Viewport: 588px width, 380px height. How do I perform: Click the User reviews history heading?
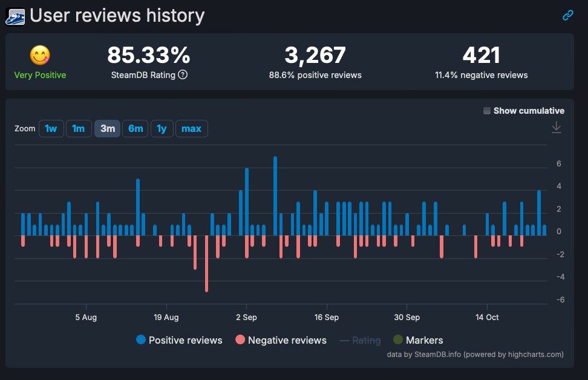[117, 16]
